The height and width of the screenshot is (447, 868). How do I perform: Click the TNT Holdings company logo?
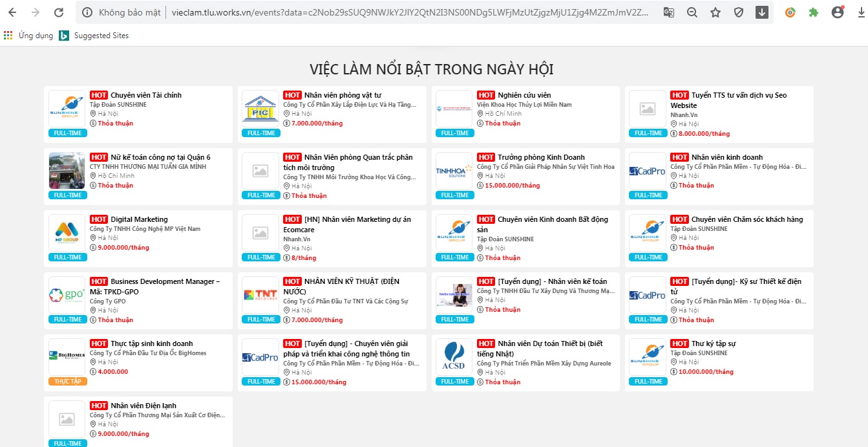(x=260, y=295)
